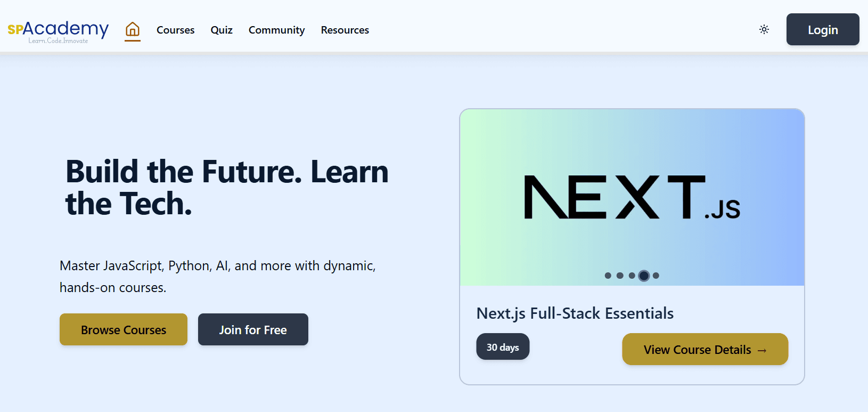This screenshot has height=412, width=868.
Task: Click the 'Build the Future' headline
Action: point(227,188)
